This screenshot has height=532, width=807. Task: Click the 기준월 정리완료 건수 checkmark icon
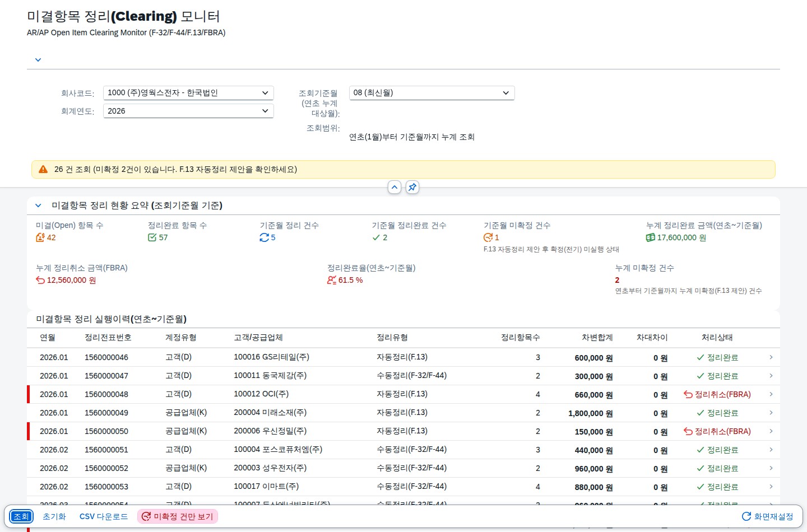point(377,237)
